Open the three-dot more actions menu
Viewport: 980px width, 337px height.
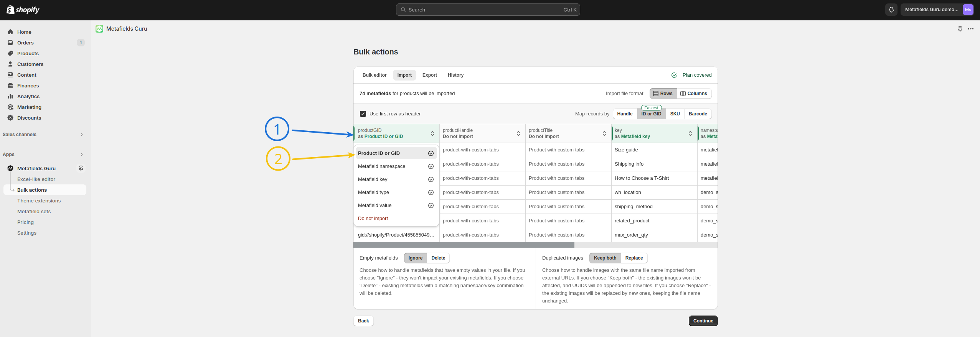(971, 29)
